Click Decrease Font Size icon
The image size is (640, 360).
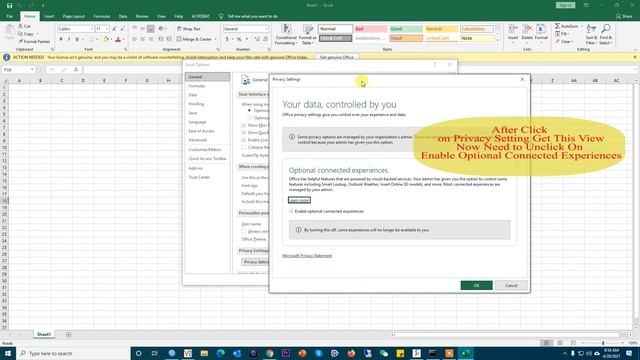point(122,29)
